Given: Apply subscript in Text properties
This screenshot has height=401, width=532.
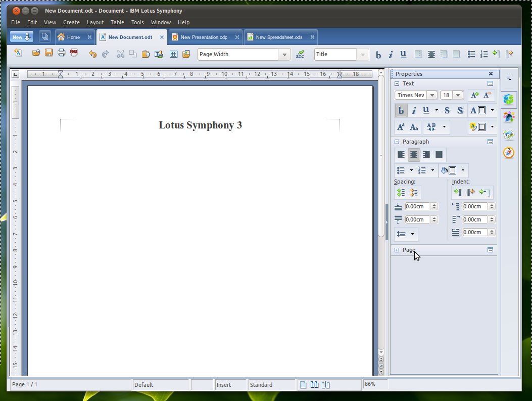Looking at the screenshot, I should (x=414, y=127).
